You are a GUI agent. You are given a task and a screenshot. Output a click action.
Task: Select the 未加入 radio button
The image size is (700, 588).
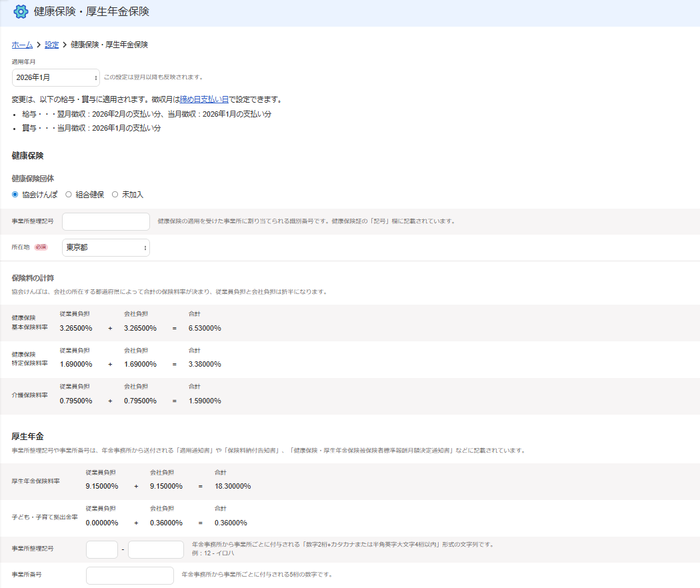click(x=115, y=195)
